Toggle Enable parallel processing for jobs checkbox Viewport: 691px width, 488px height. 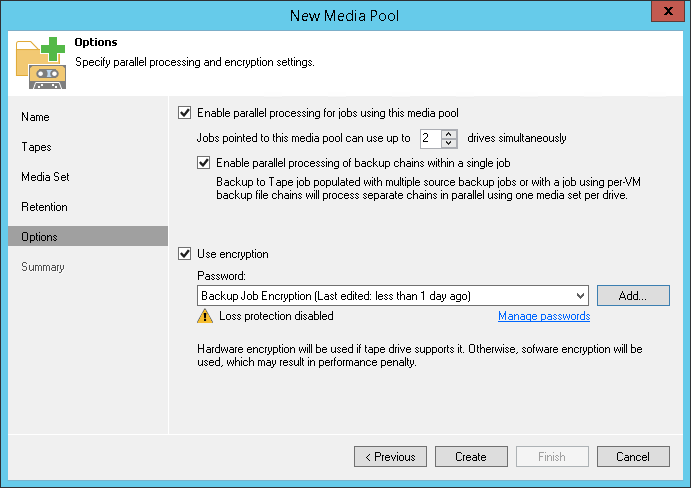pyautogui.click(x=184, y=113)
